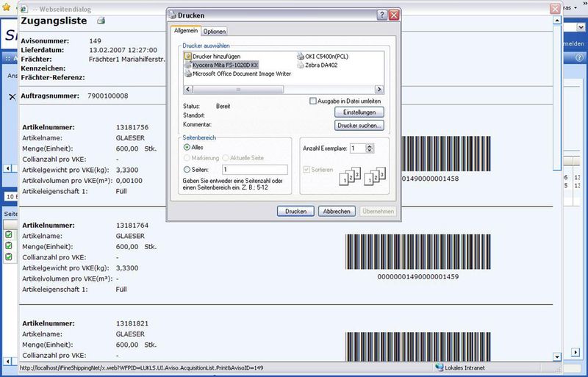Select the Drucker hinzufügen icon
The height and width of the screenshot is (377, 588).
(x=188, y=56)
